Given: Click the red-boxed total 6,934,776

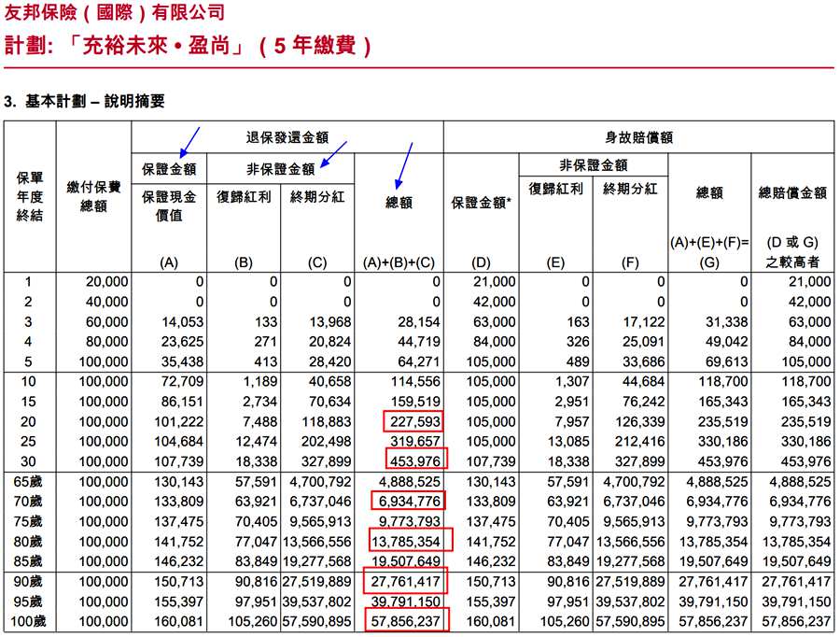Looking at the screenshot, I should point(408,502).
